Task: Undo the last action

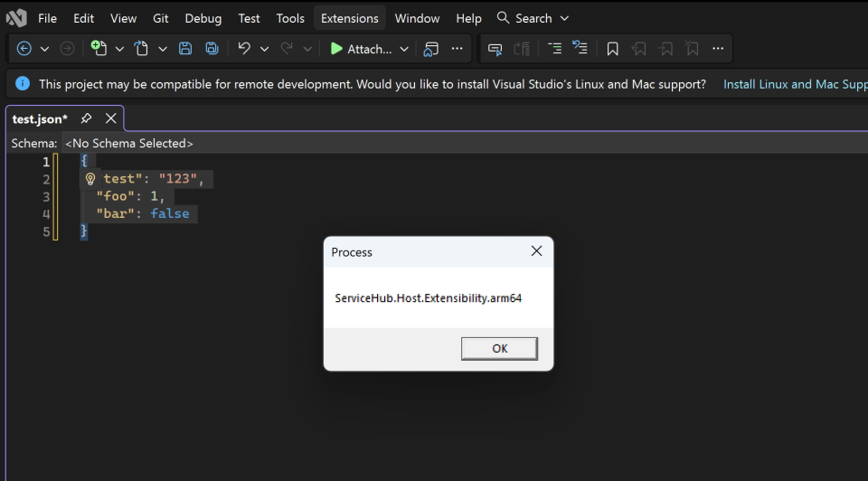Action: click(244, 49)
